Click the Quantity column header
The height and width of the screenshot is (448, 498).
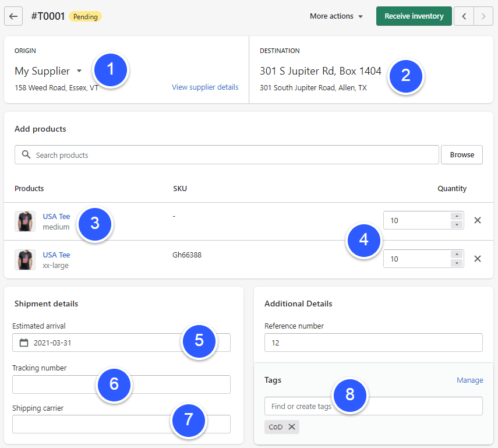tap(452, 189)
